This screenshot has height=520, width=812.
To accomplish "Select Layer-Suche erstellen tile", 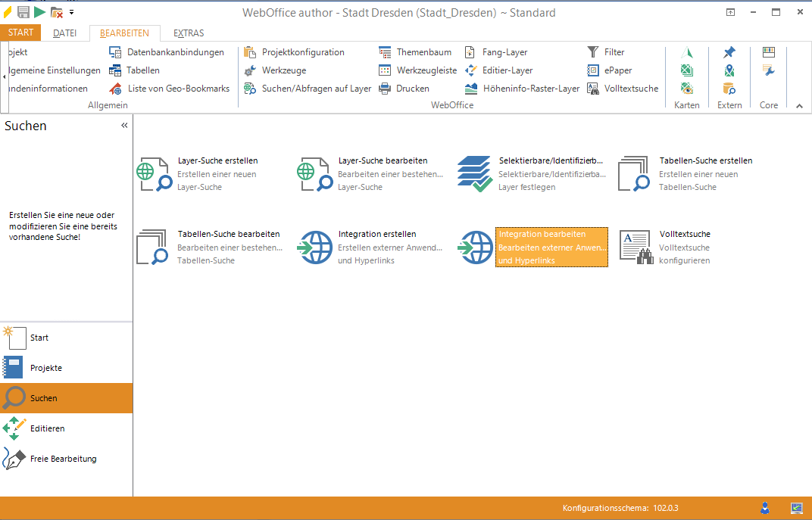I will click(208, 173).
